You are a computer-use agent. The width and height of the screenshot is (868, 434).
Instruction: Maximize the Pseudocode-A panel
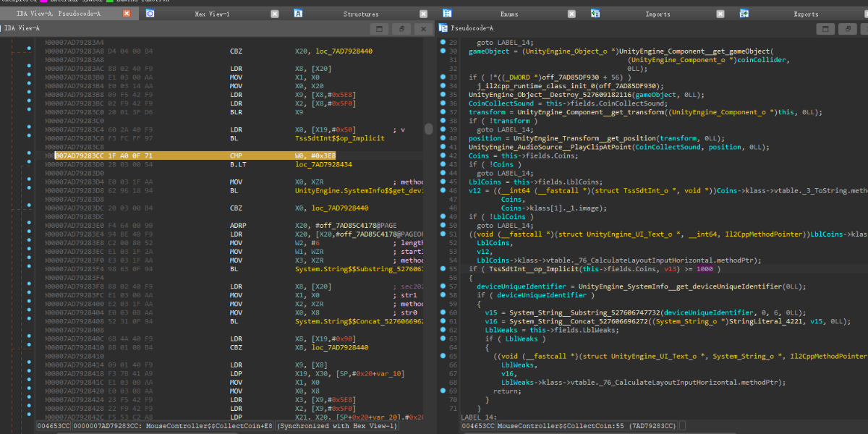click(824, 28)
